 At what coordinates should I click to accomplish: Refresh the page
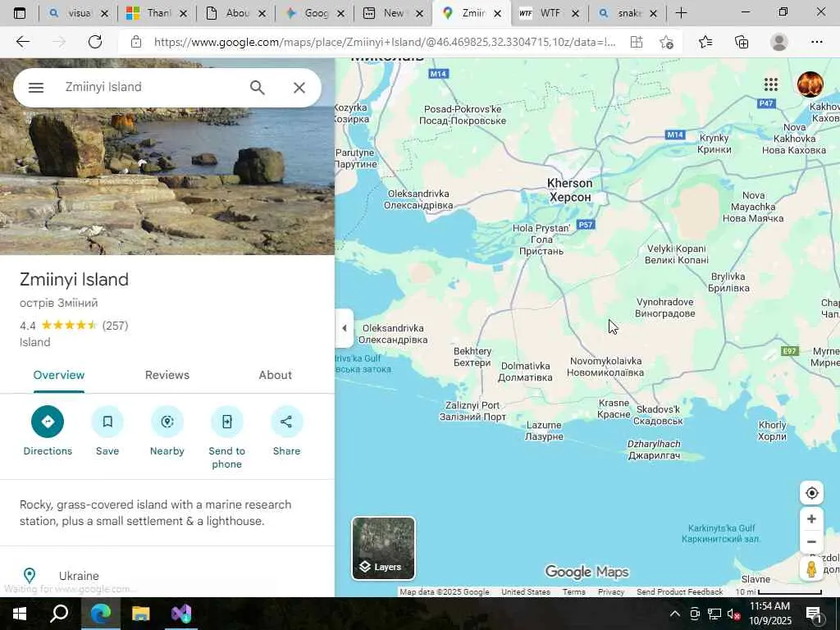click(95, 42)
